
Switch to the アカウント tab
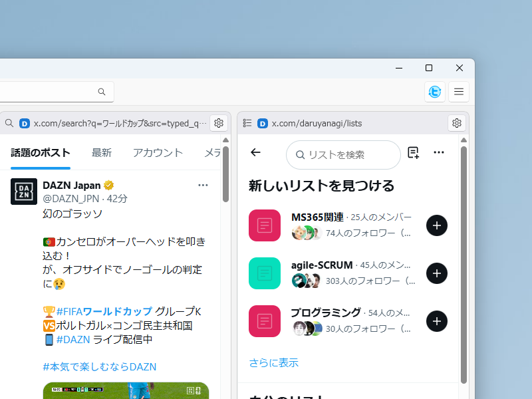click(158, 153)
